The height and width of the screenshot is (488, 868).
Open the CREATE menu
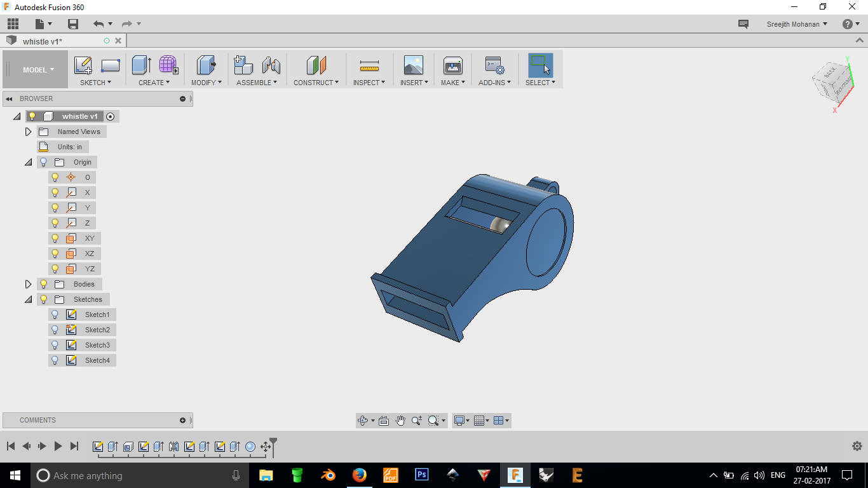coord(154,83)
